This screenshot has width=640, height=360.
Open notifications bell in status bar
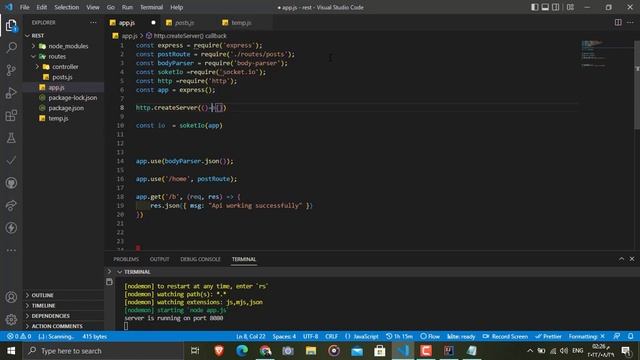(631, 336)
